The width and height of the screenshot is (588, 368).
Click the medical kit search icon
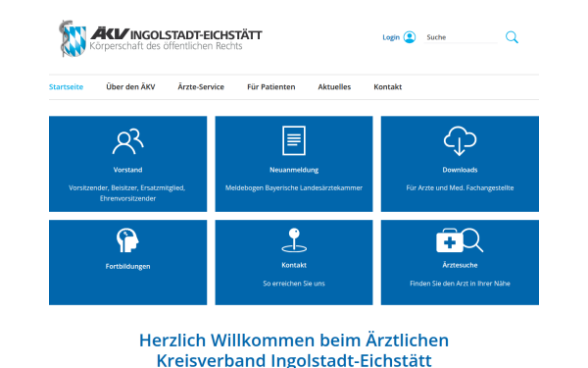(x=460, y=240)
